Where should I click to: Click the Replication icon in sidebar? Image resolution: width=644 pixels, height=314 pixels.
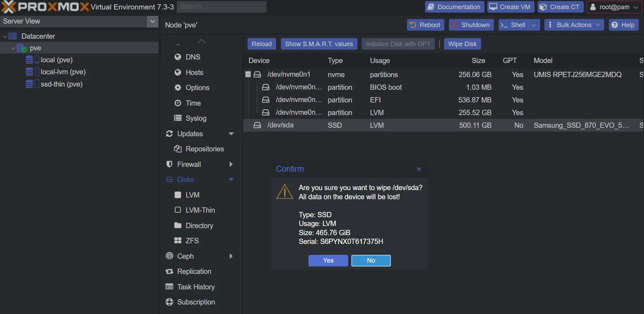click(169, 271)
